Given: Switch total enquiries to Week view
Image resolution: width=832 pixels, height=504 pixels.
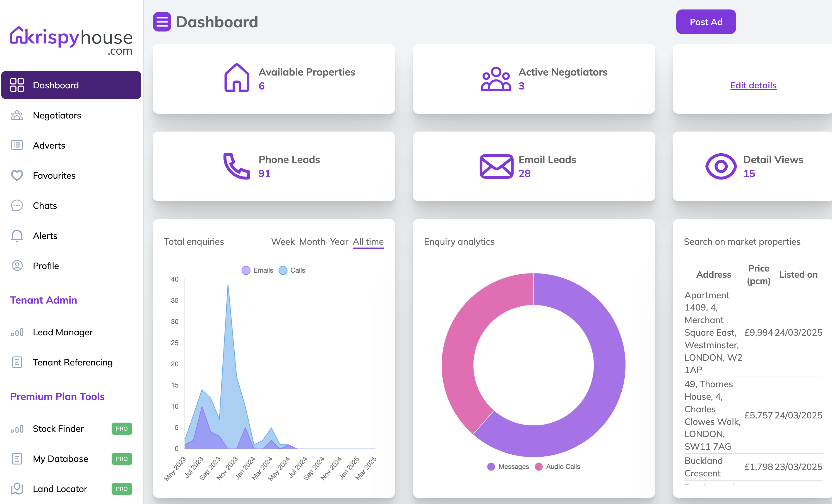Looking at the screenshot, I should (283, 241).
